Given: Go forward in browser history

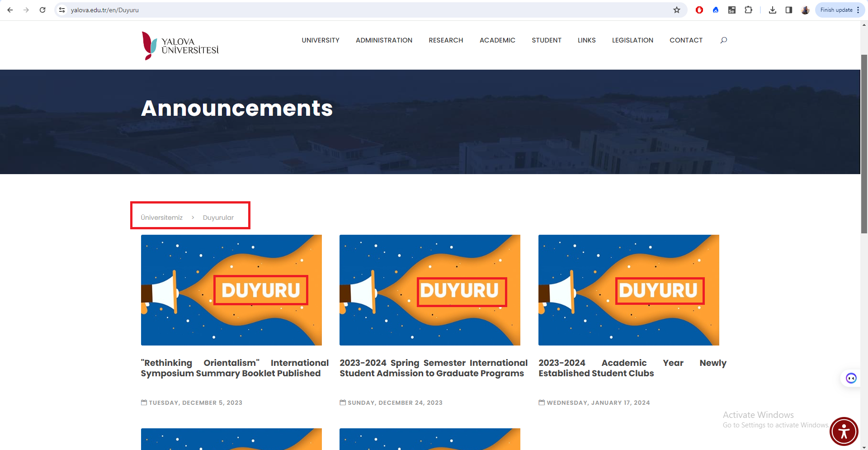Looking at the screenshot, I should tap(26, 10).
